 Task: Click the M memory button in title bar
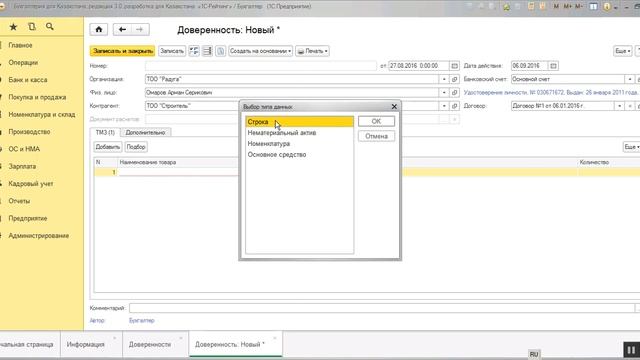556,7
